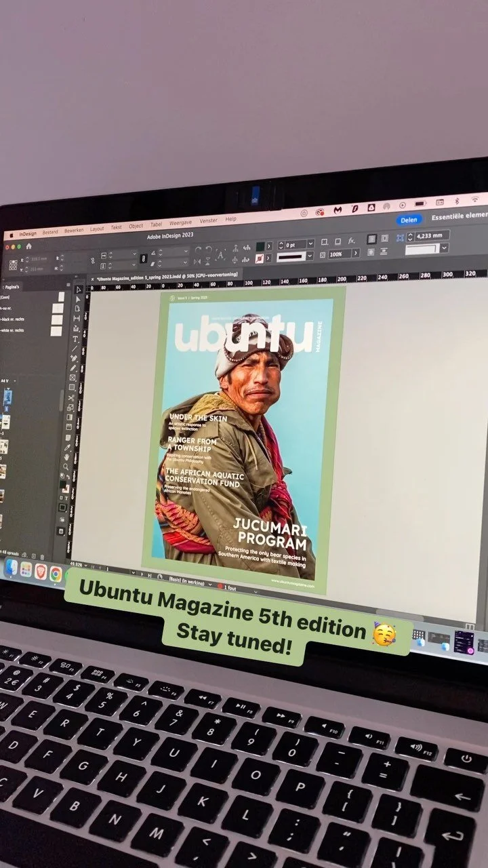This screenshot has width=488, height=868.
Task: Select the highlighted cover page thumbnail in Pagina's
Action: coord(7,397)
